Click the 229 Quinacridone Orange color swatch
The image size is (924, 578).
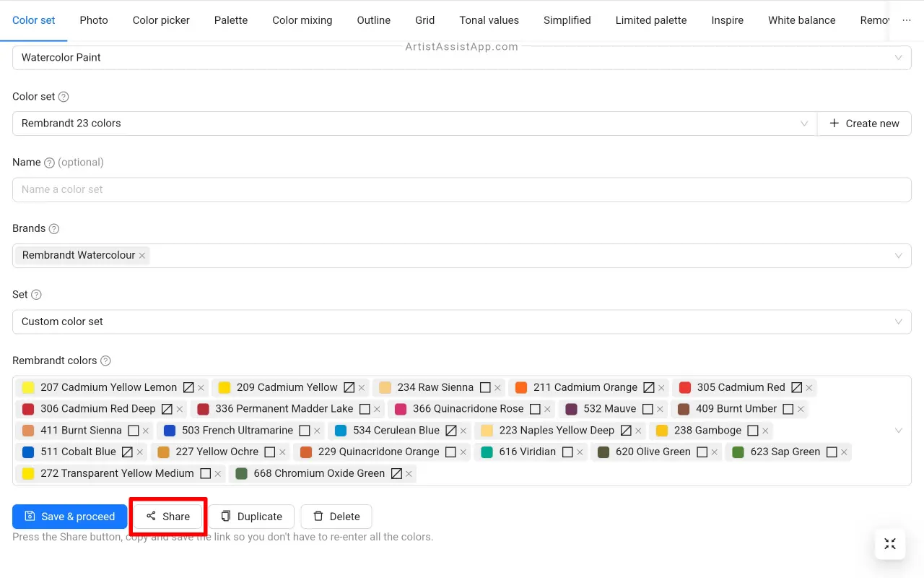[306, 452]
